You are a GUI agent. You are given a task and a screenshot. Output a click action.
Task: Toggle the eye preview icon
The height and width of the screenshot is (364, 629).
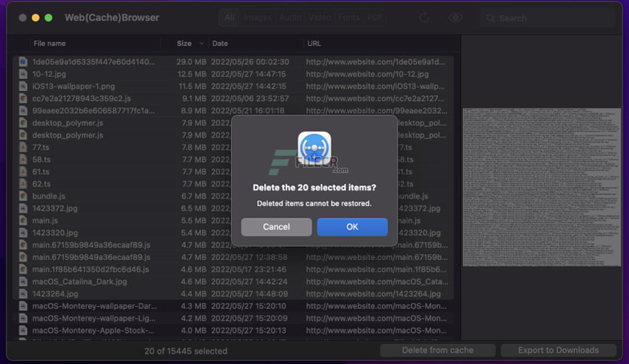point(455,17)
